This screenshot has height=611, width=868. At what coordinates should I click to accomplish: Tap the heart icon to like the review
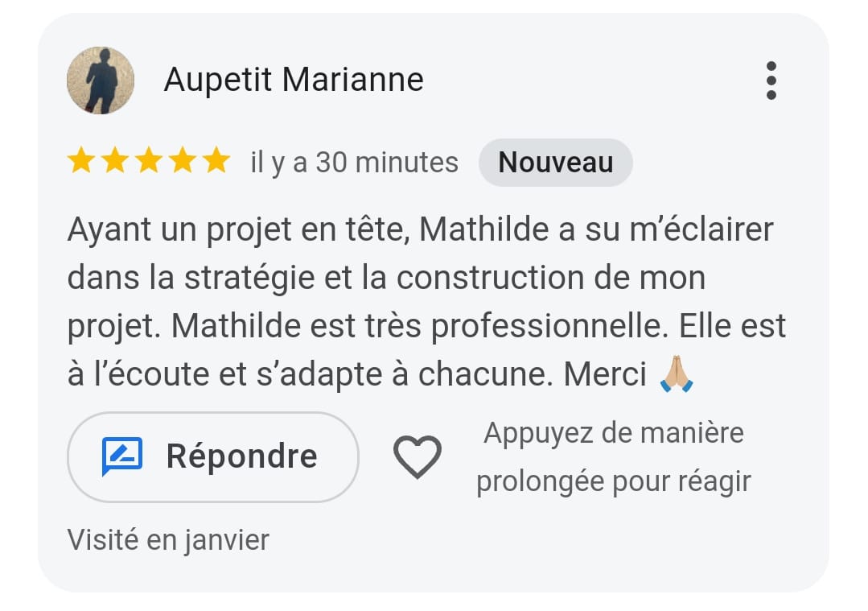click(x=418, y=457)
